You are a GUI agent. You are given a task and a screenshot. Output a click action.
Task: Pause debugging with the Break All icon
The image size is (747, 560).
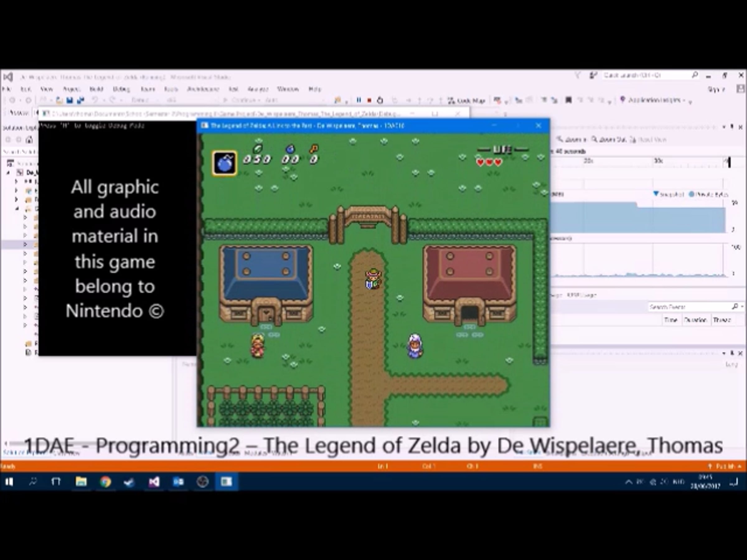click(359, 100)
